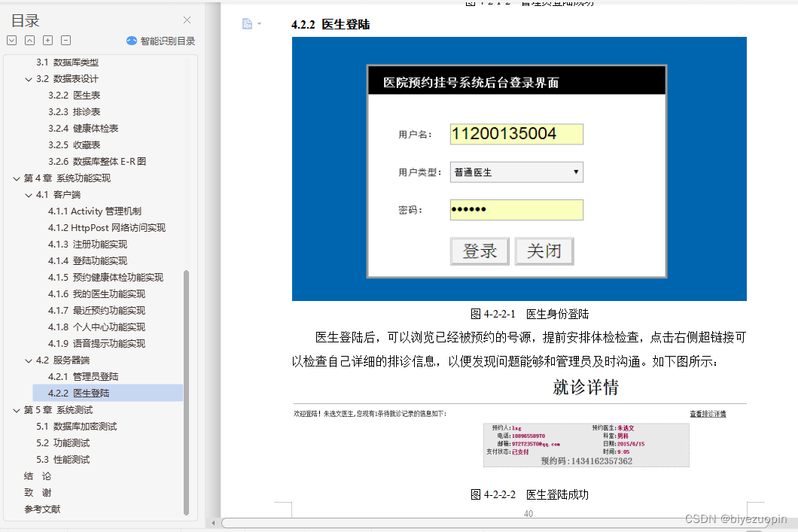Go to 4.1.6 我的医生功能实现 entry

pos(96,294)
